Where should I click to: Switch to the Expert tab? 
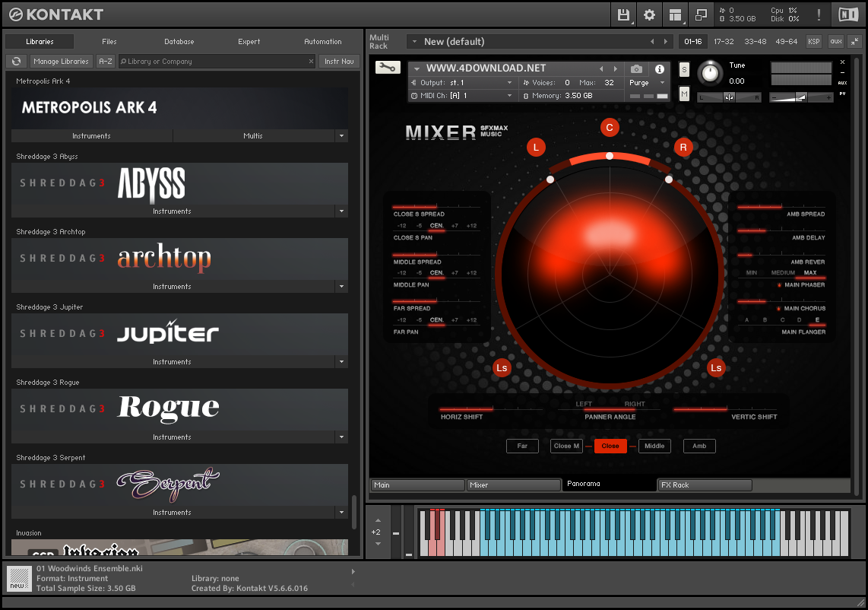[249, 42]
